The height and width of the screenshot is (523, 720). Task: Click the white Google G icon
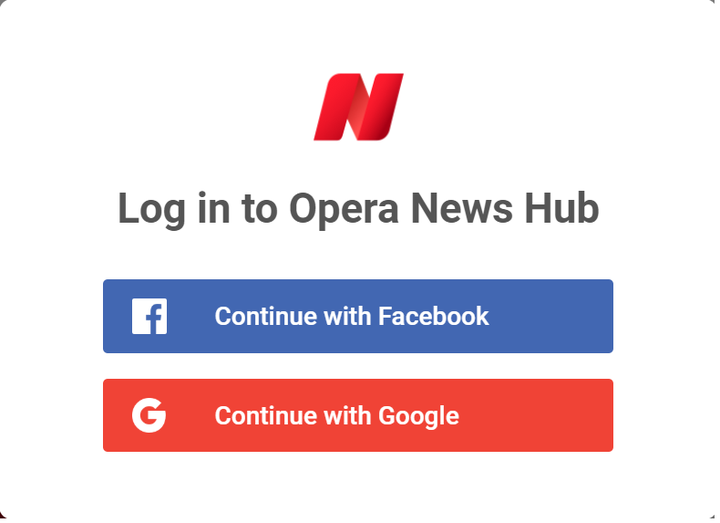click(x=149, y=416)
